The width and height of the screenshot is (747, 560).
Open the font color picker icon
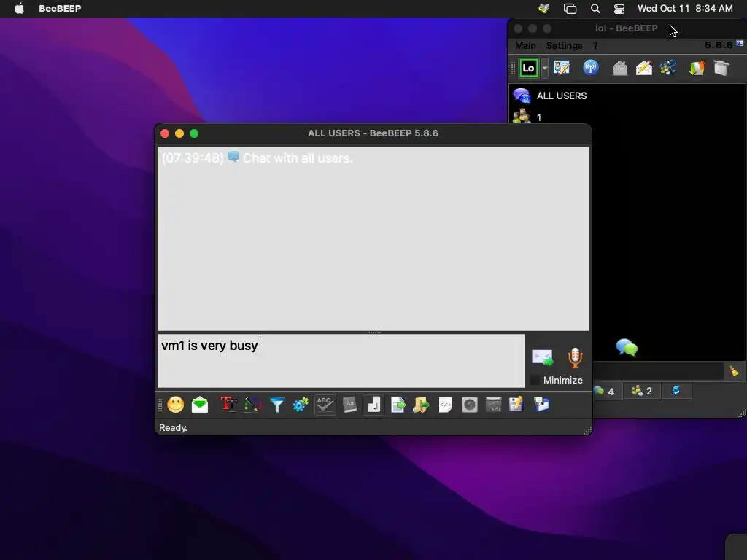[x=253, y=405]
